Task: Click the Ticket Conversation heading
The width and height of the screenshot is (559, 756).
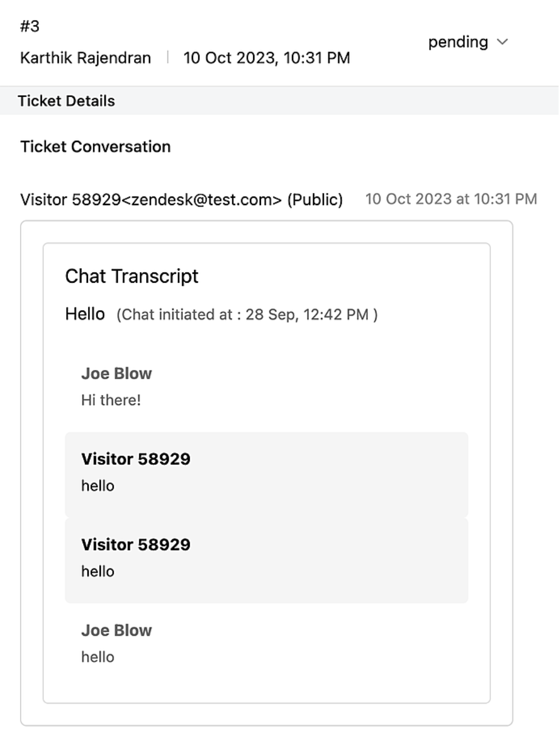Action: 95,147
